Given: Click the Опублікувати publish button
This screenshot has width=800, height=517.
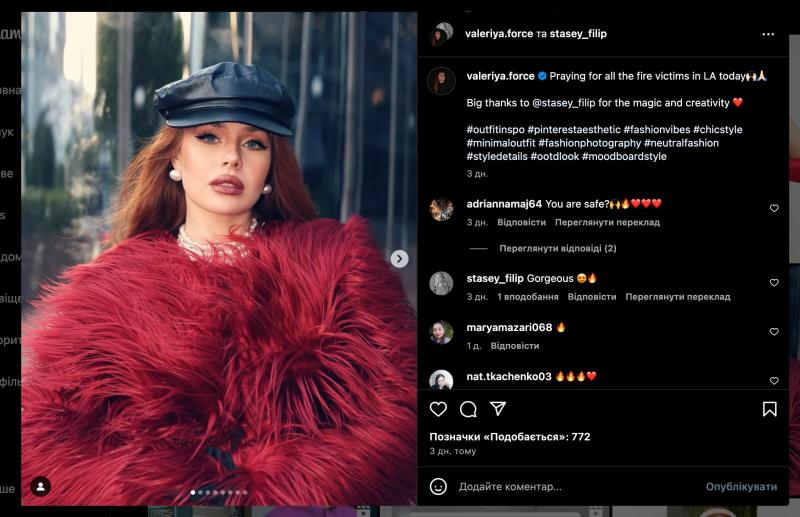Looking at the screenshot, I should [741, 487].
